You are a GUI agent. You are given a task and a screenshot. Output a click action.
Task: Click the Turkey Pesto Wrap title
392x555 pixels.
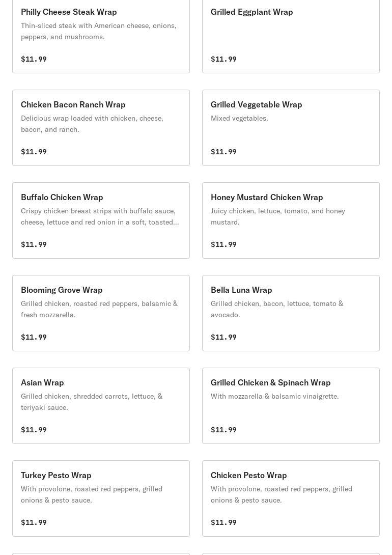click(56, 475)
